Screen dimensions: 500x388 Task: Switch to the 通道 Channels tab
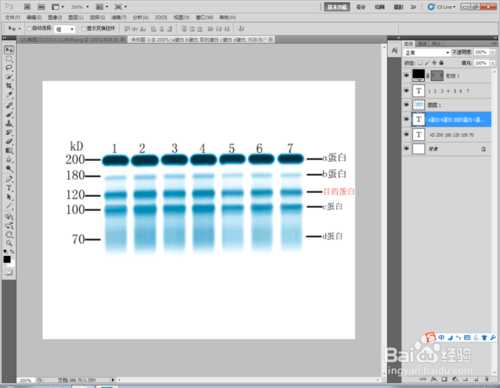click(422, 44)
